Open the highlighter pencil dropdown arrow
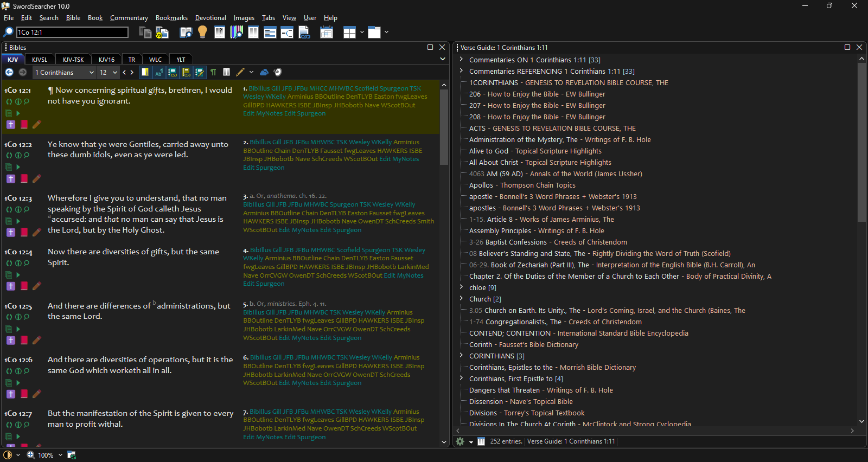 (251, 72)
